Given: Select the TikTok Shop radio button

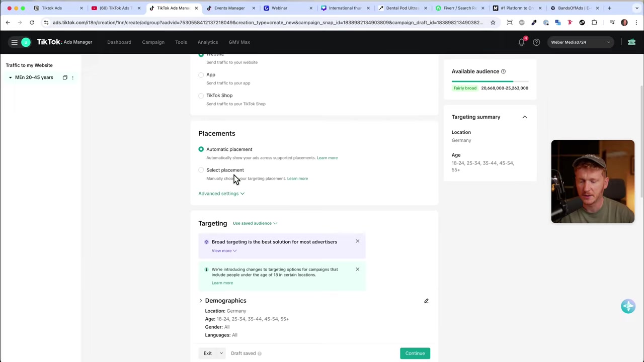Looking at the screenshot, I should click(x=201, y=96).
